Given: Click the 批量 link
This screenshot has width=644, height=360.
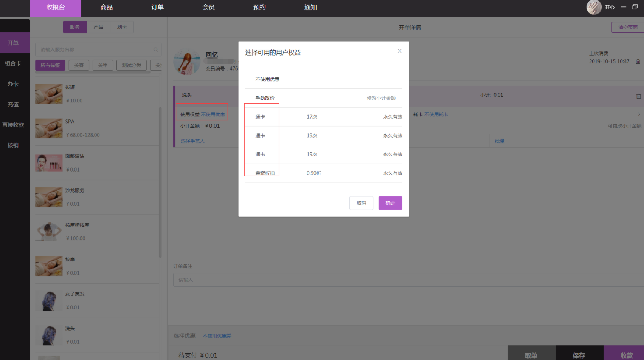Looking at the screenshot, I should (500, 141).
